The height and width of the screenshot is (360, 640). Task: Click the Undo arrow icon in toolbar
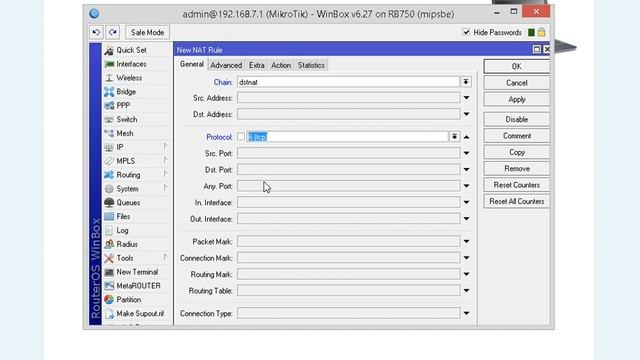coord(96,32)
